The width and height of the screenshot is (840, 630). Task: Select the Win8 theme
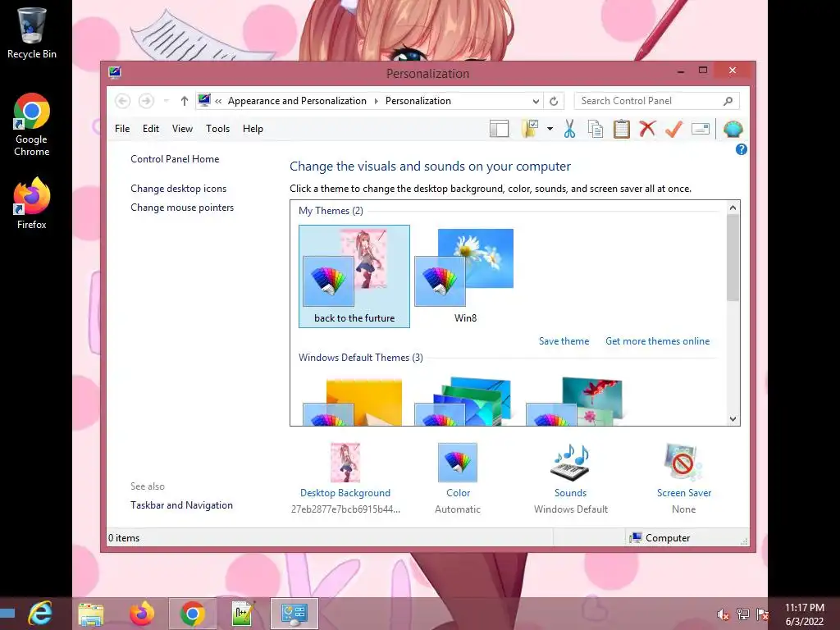[465, 276]
